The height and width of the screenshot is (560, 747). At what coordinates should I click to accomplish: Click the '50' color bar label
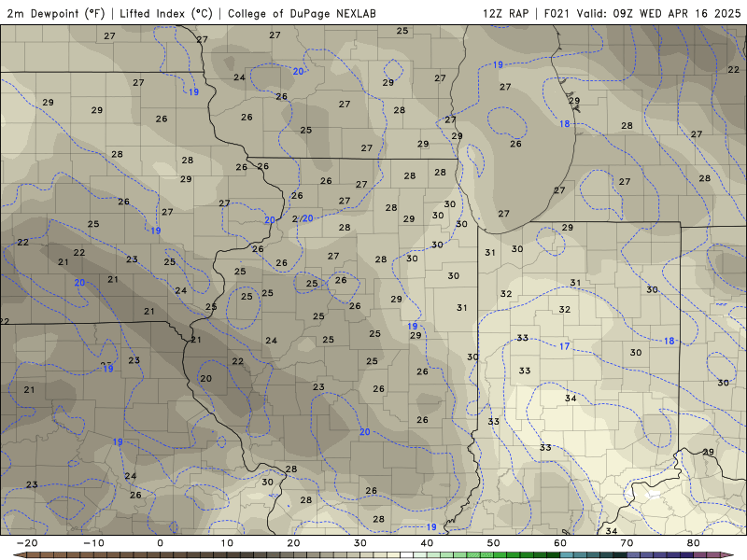point(494,543)
